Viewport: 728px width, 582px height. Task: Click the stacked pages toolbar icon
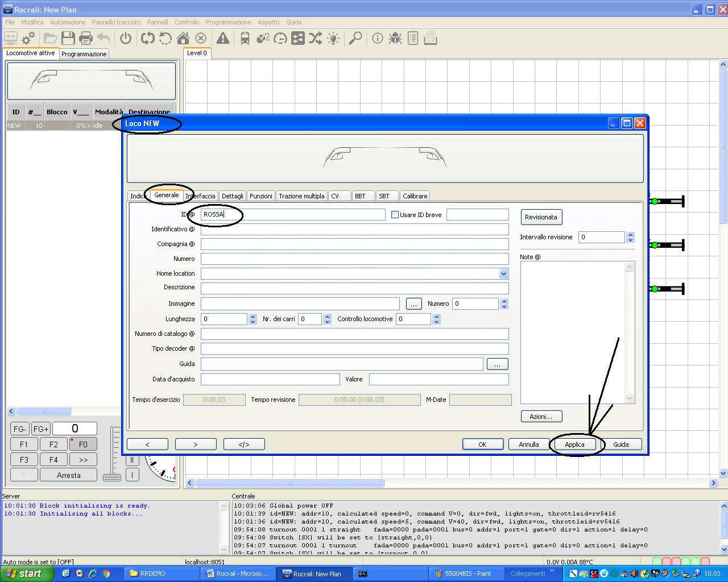(x=431, y=38)
